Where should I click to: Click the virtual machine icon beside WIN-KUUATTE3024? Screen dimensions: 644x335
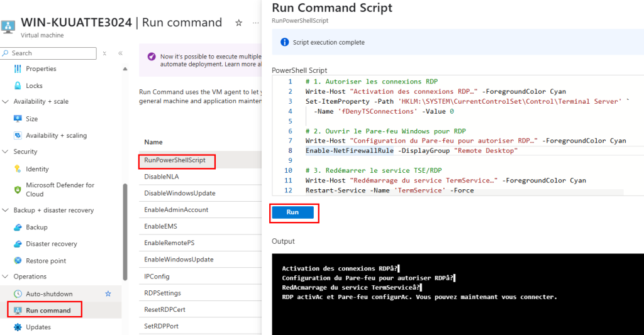8,26
